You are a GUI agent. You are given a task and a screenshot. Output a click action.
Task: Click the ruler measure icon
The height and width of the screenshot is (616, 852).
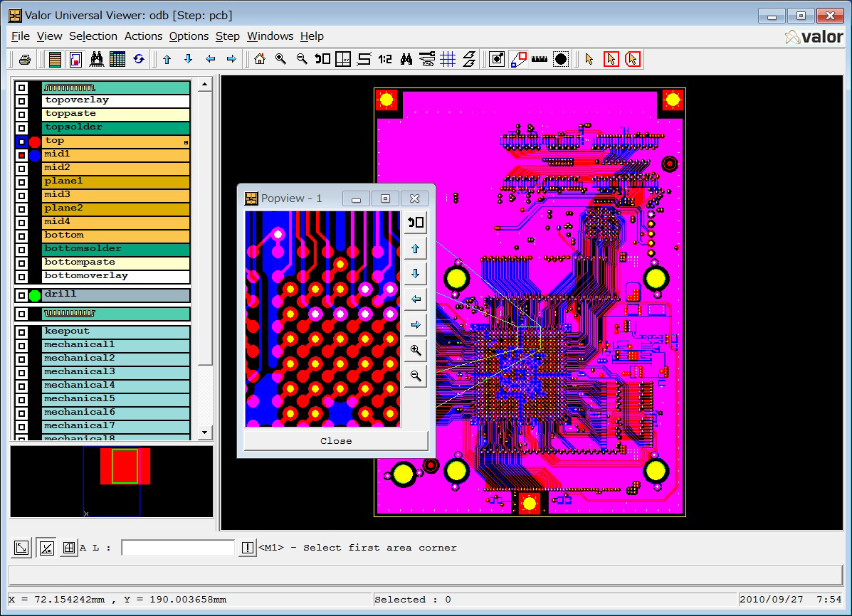coord(539,59)
